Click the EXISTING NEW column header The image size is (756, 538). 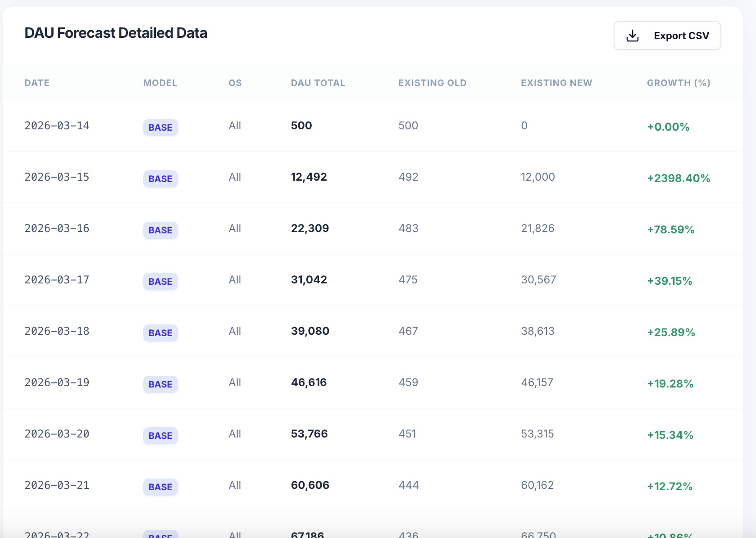click(x=556, y=83)
